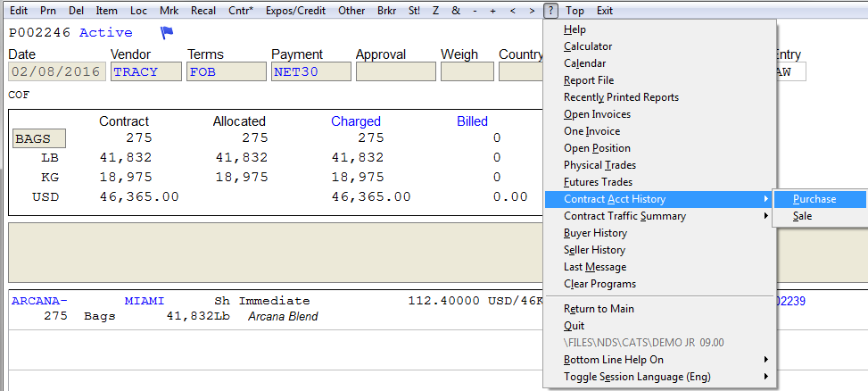Click the BAGS unit field
This screenshot has height=391, width=868.
[39, 138]
